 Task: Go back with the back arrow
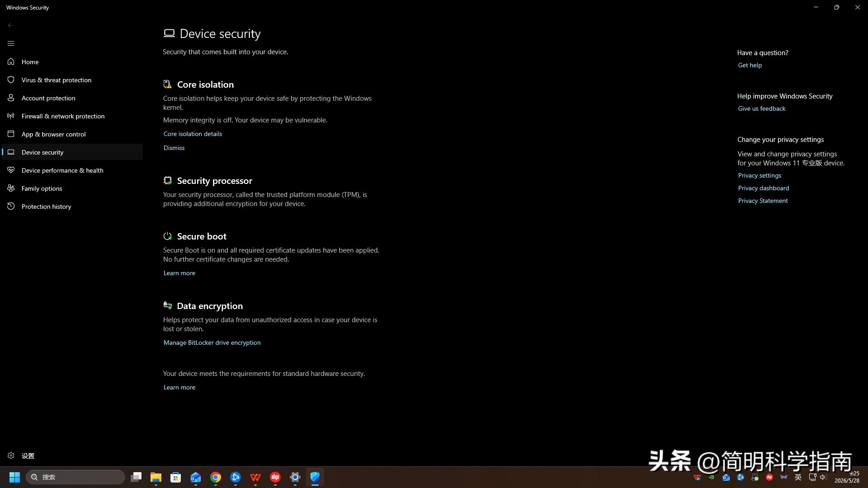tap(11, 25)
